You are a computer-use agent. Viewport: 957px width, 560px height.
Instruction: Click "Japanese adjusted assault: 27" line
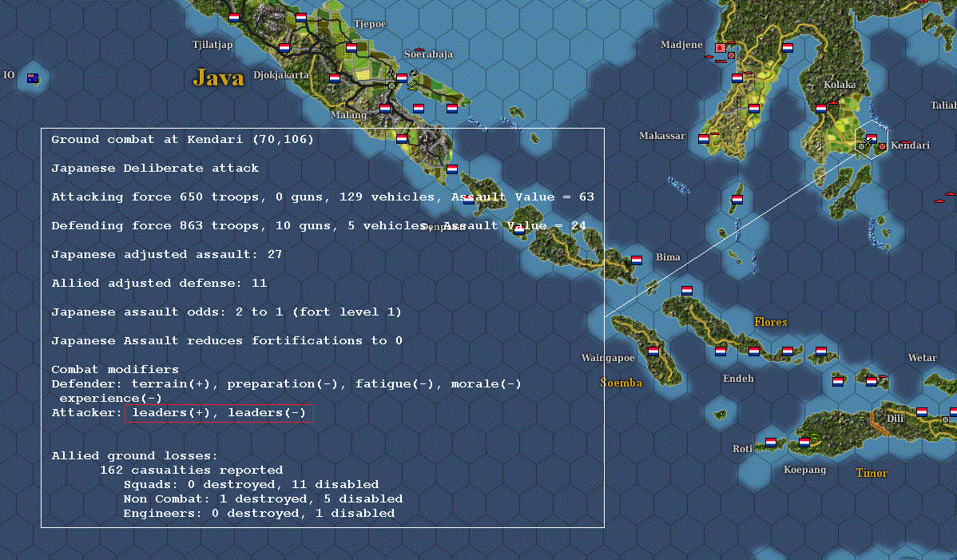[x=167, y=254]
